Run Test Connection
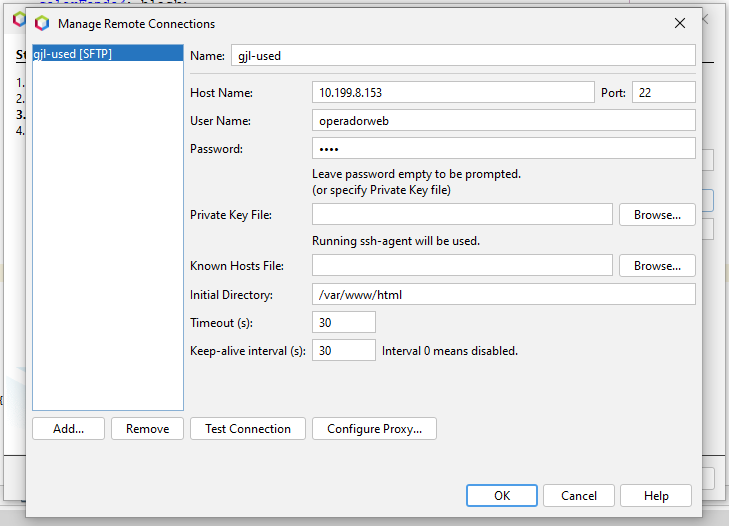 (x=248, y=429)
